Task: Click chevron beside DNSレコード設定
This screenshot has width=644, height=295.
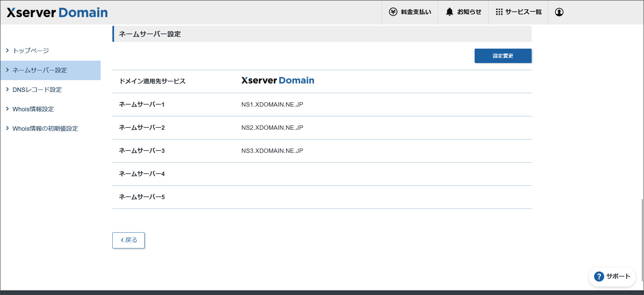Action: tap(7, 89)
